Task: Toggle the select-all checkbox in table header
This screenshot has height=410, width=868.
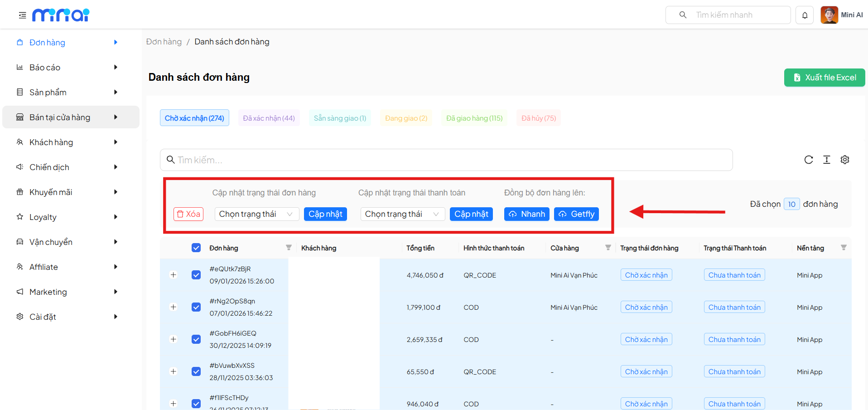Action: click(196, 248)
